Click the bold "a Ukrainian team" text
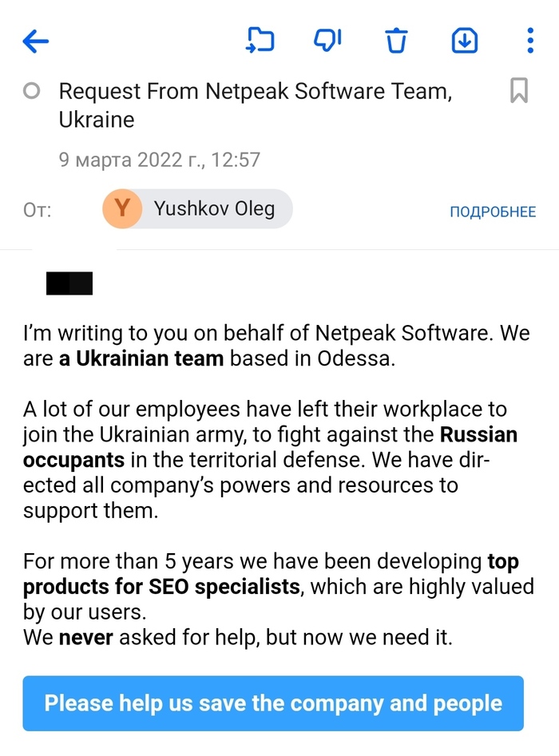559x756 pixels. 141,358
